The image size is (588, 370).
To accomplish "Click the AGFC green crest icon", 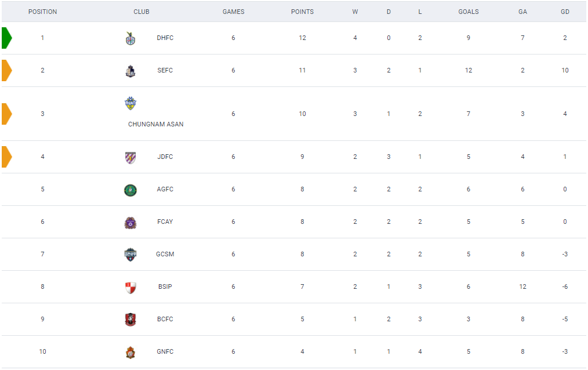I will (130, 190).
